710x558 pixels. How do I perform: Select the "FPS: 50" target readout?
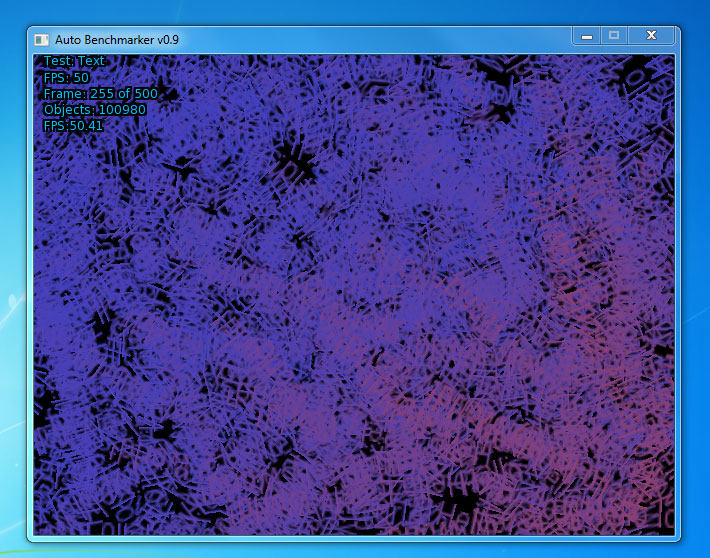(x=66, y=77)
